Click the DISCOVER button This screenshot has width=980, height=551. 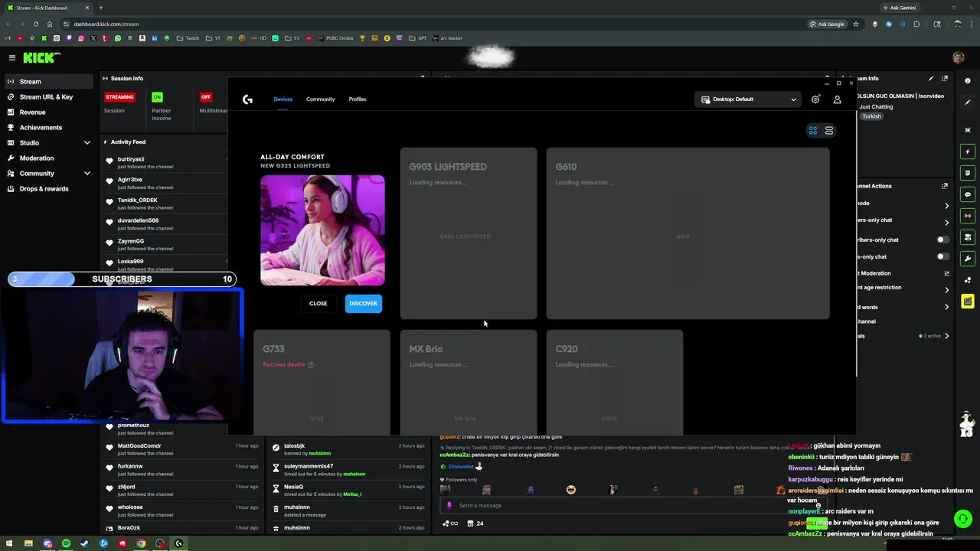pyautogui.click(x=363, y=304)
